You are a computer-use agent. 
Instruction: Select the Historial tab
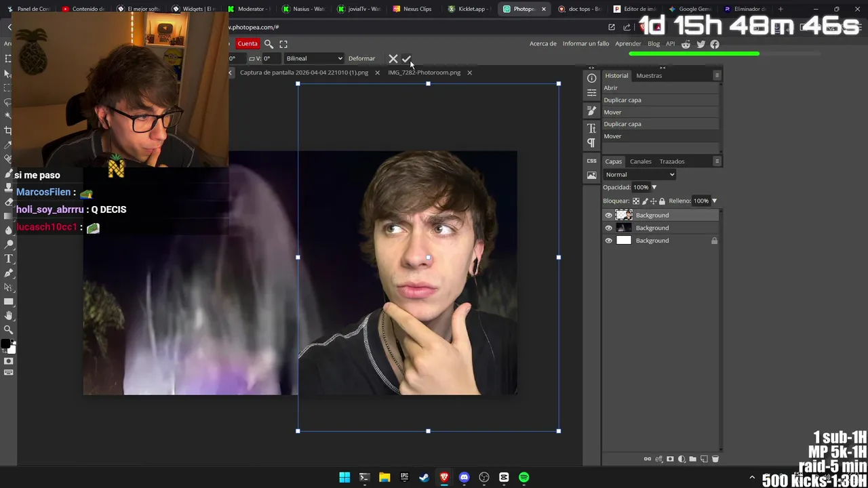[x=616, y=76]
